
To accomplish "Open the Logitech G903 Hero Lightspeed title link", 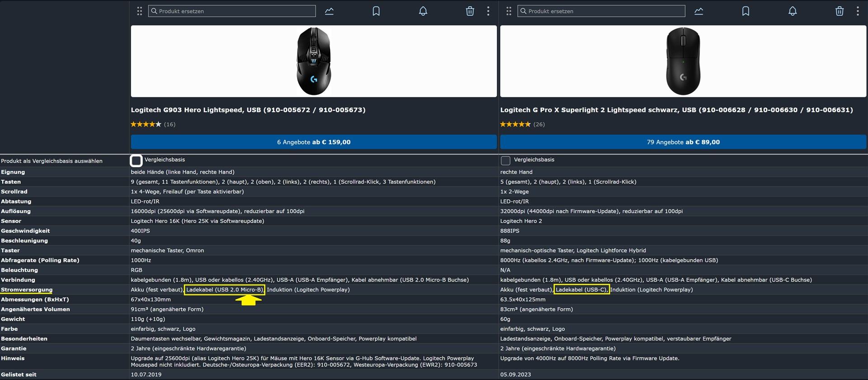I will point(248,110).
